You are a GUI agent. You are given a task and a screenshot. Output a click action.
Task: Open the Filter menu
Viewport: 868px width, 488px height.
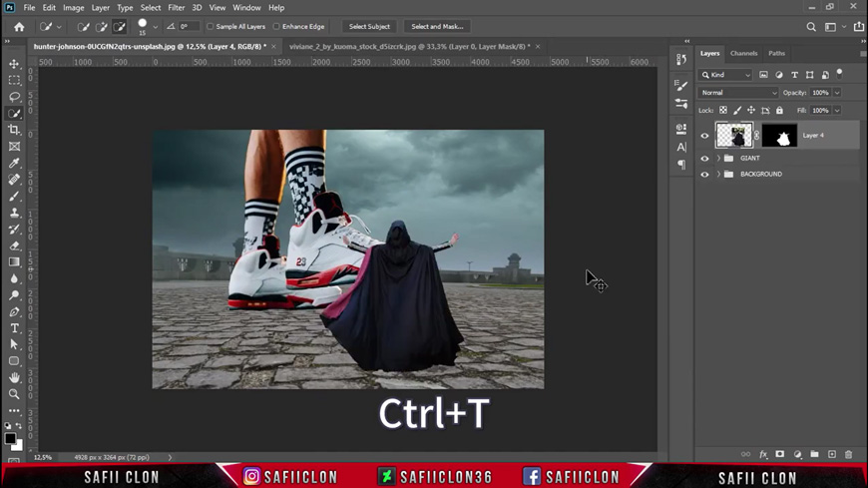[x=176, y=8]
